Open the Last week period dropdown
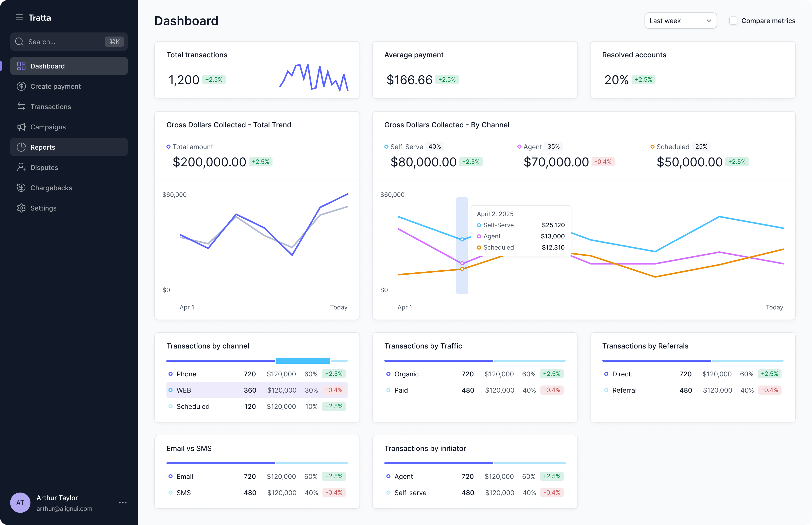This screenshot has width=812, height=525. pyautogui.click(x=680, y=21)
